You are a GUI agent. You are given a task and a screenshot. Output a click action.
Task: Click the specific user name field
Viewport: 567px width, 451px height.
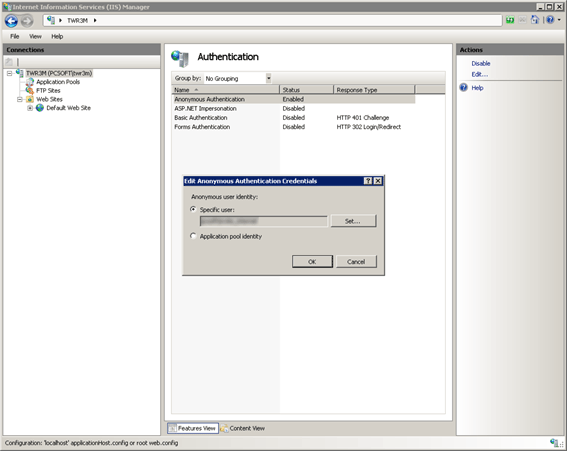(263, 221)
